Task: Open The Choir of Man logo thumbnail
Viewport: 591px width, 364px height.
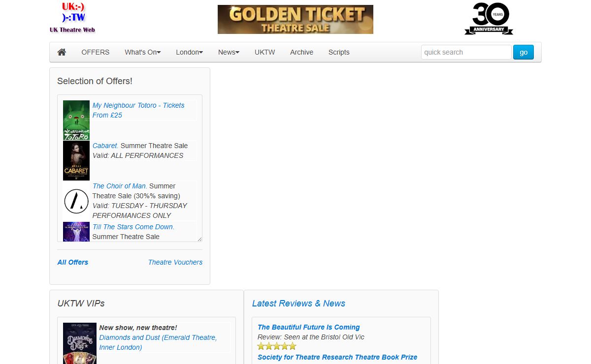Action: point(76,201)
